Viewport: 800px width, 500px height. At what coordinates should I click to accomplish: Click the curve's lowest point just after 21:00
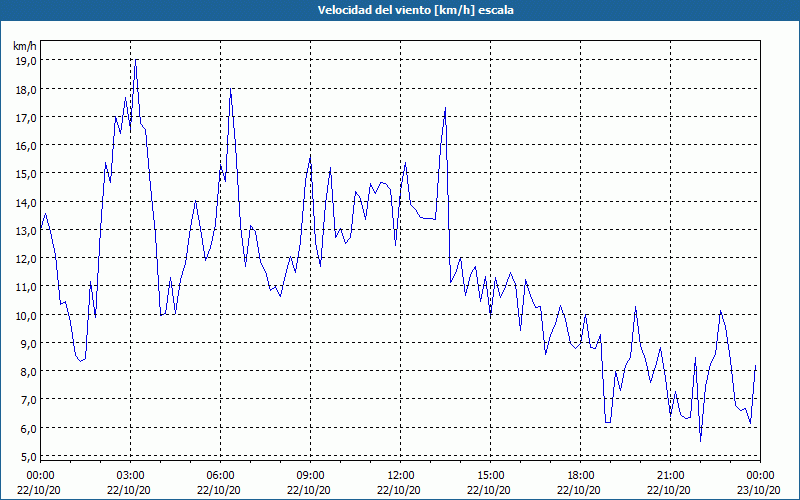coord(701,441)
